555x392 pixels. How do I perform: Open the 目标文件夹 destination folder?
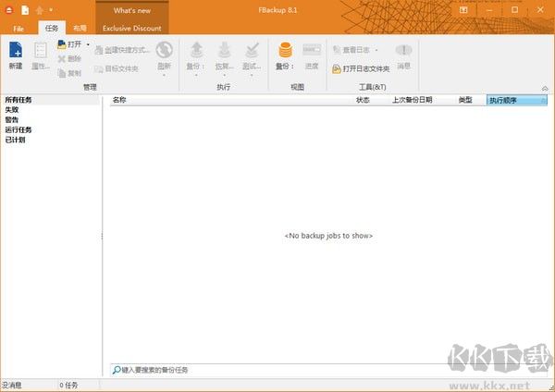[117, 68]
